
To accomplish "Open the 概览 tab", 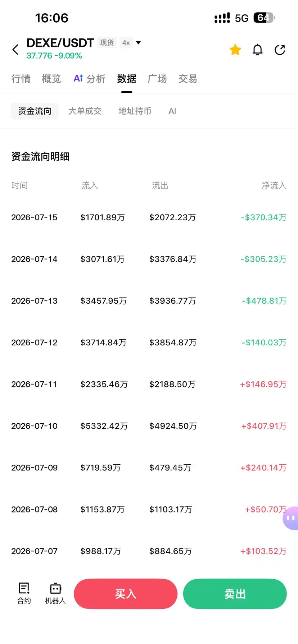I will coord(51,79).
